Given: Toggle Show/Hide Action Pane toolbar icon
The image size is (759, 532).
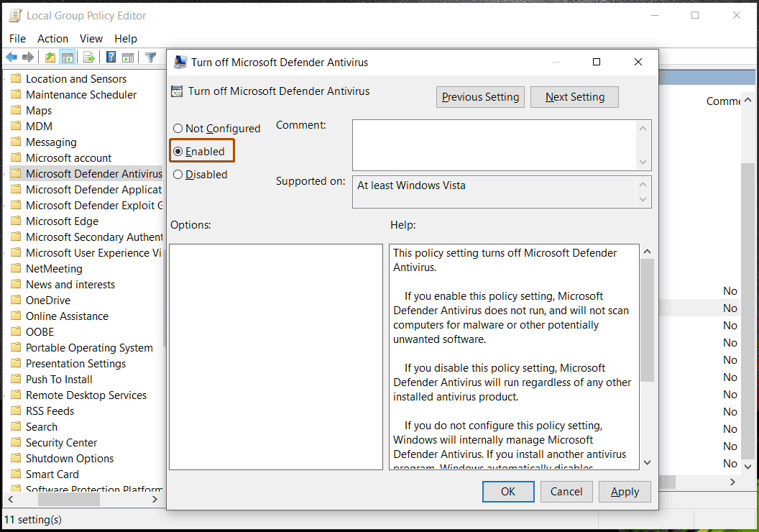Looking at the screenshot, I should 128,58.
